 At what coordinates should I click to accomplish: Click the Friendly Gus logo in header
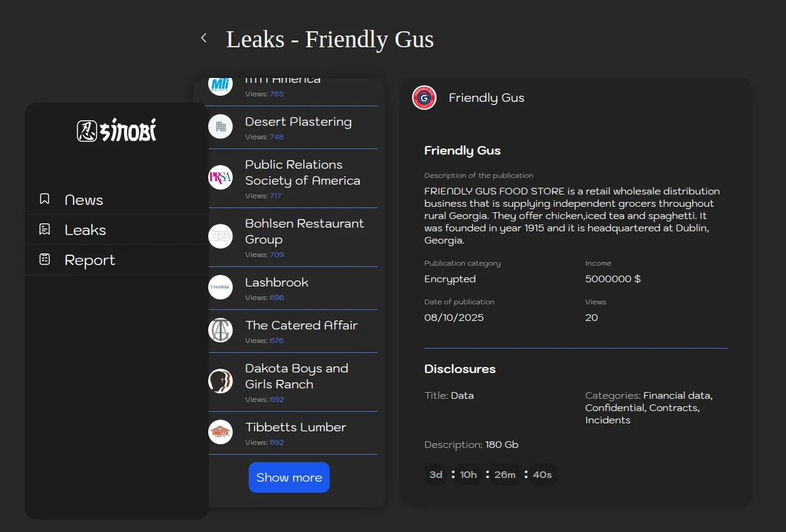[x=424, y=98]
